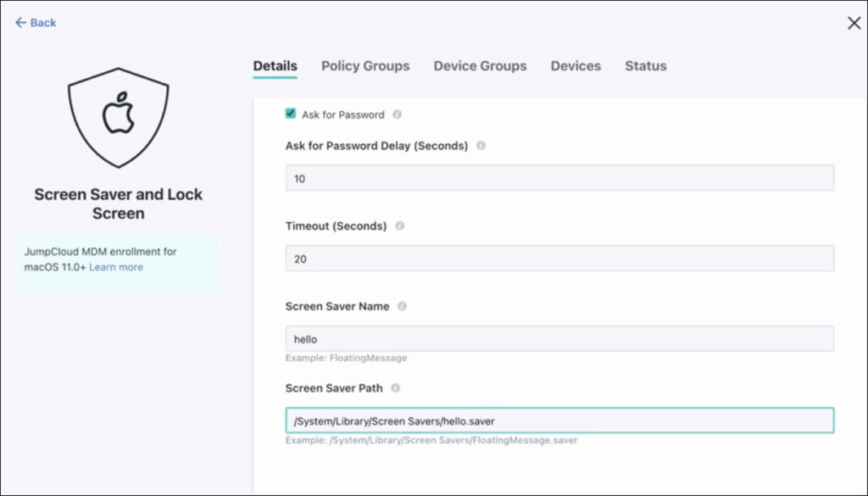Image resolution: width=868 pixels, height=496 pixels.
Task: Click the Screen Saver Name field
Action: 559,339
